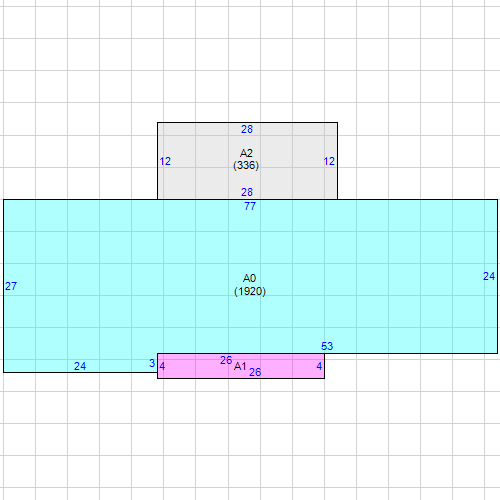
Task: Click the (336) area value under A2
Action: 246,165
